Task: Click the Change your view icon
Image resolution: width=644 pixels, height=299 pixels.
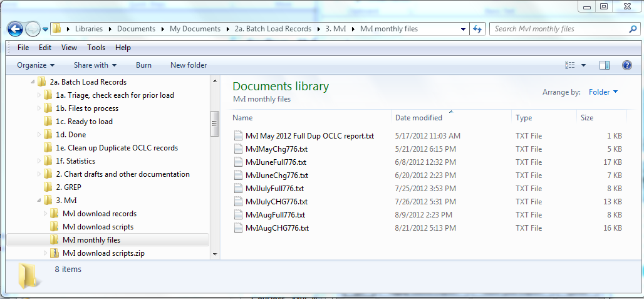Action: [569, 65]
